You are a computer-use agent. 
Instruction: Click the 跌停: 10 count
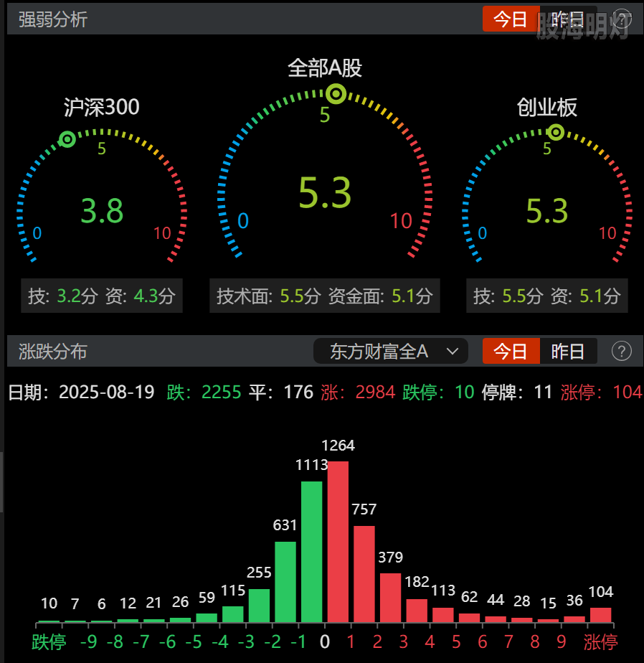click(438, 392)
